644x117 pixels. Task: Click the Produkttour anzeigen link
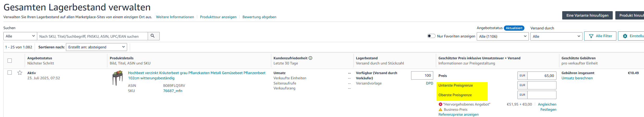[218, 17]
